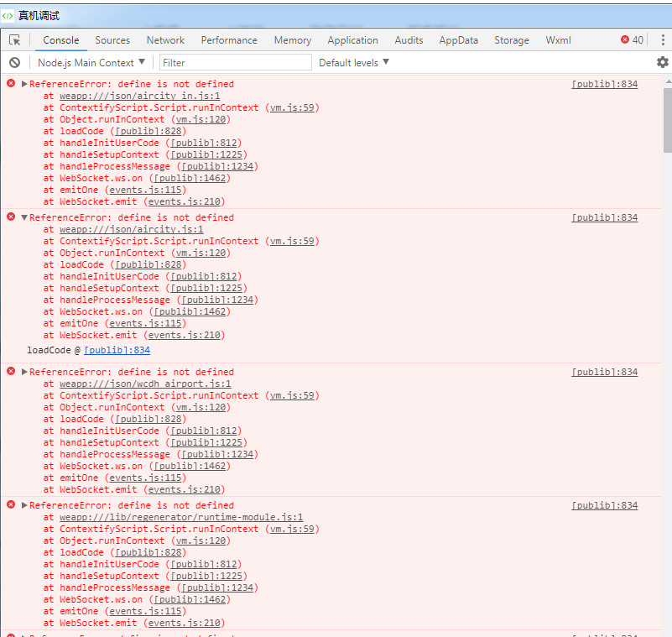Open the DevTools three-dot menu
Viewport: 672px width, 637px height.
663,40
